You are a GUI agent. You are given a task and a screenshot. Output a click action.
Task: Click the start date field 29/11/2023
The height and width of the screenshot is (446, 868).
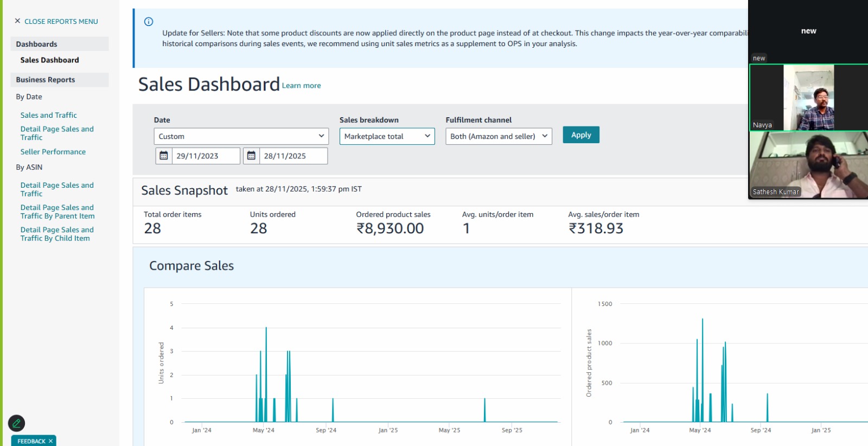pos(205,156)
